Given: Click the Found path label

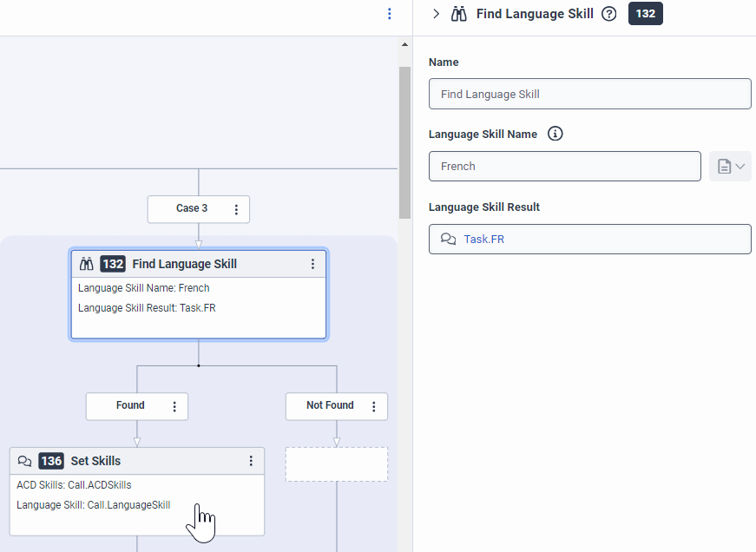Looking at the screenshot, I should (x=130, y=405).
